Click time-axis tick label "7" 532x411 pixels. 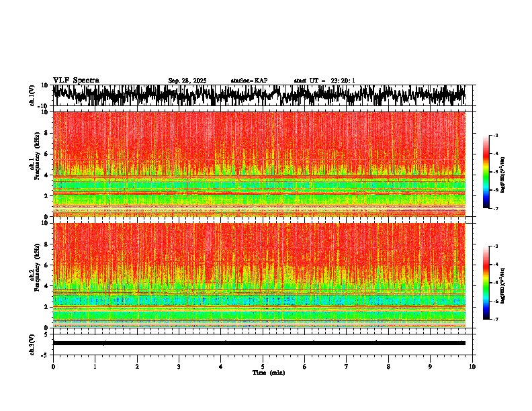347,367
